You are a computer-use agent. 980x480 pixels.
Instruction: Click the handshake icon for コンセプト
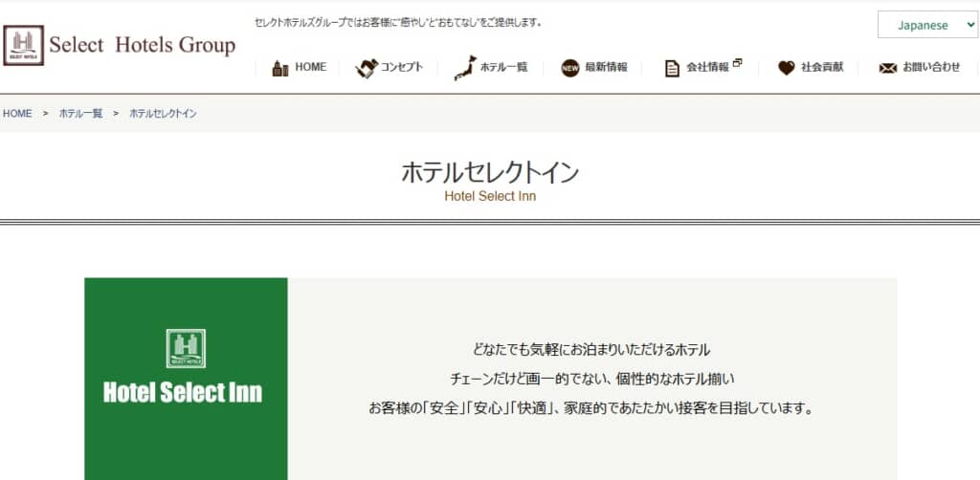click(x=367, y=68)
